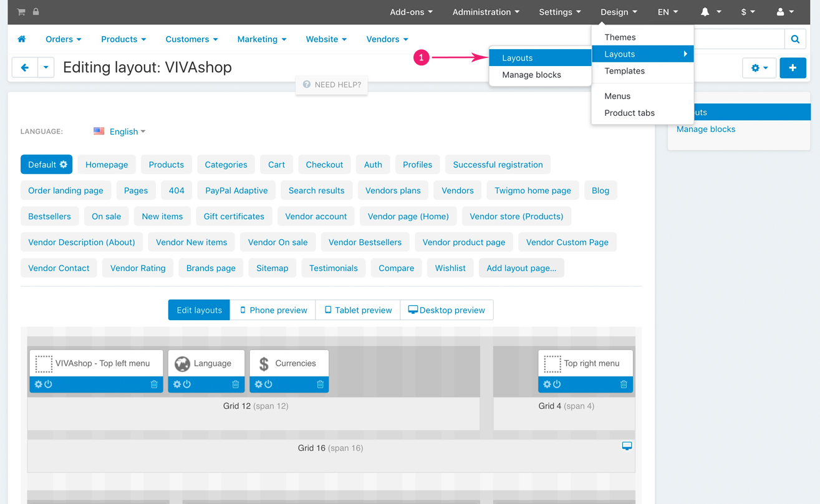Open the notifications bell menu
The image size is (820, 504).
pos(710,12)
